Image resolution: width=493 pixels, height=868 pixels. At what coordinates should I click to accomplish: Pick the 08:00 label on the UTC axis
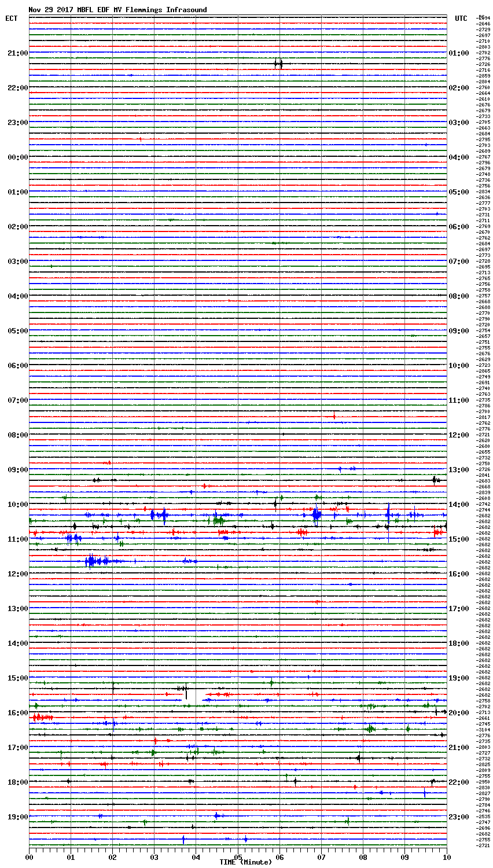point(459,296)
